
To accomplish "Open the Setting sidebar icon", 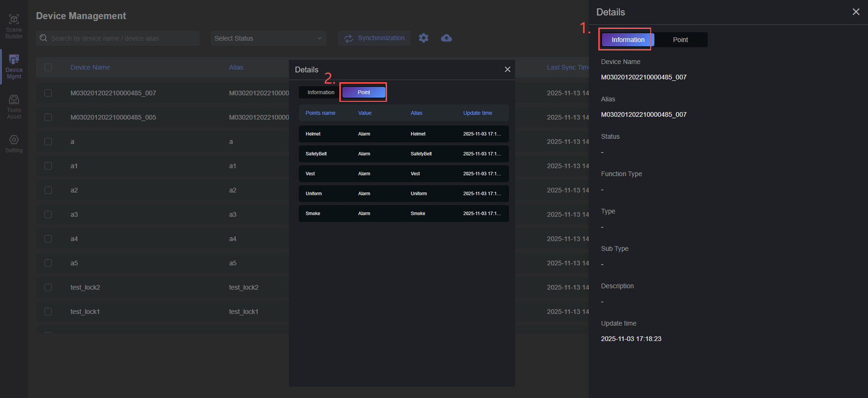I will point(14,143).
